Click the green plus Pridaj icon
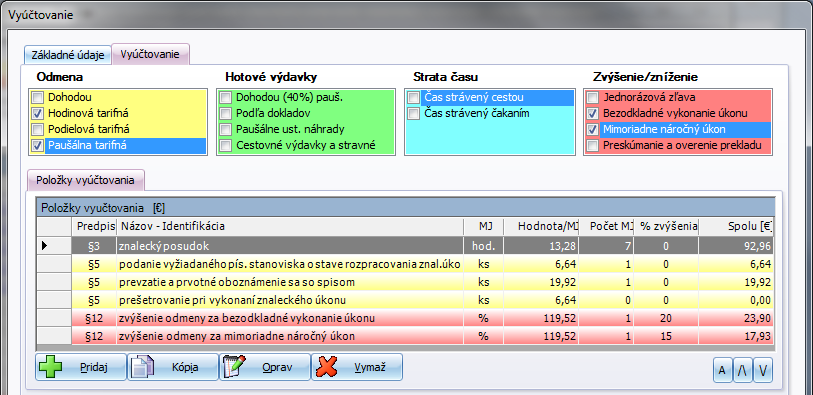This screenshot has width=813, height=395. pyautogui.click(x=51, y=368)
